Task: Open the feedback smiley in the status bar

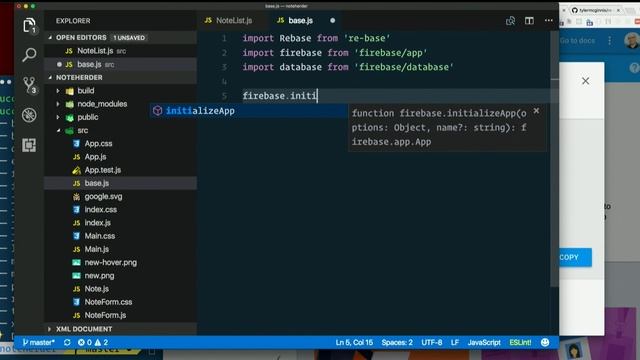Action: coord(545,342)
